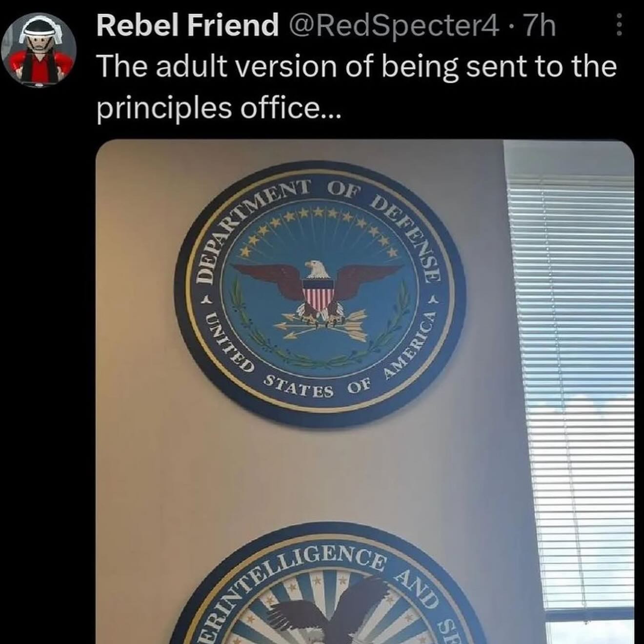Open the three-dot more options menu
The image size is (644, 644).
619,24
